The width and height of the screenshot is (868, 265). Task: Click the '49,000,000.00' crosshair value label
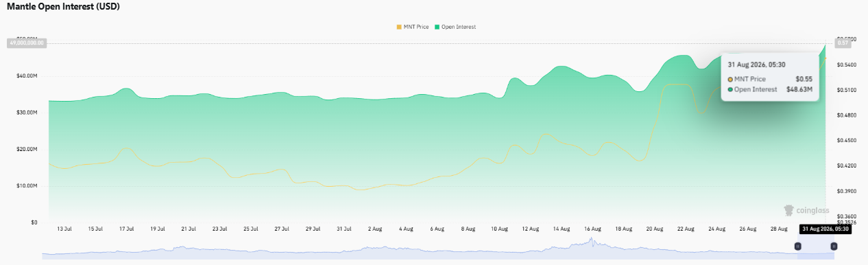(26, 43)
